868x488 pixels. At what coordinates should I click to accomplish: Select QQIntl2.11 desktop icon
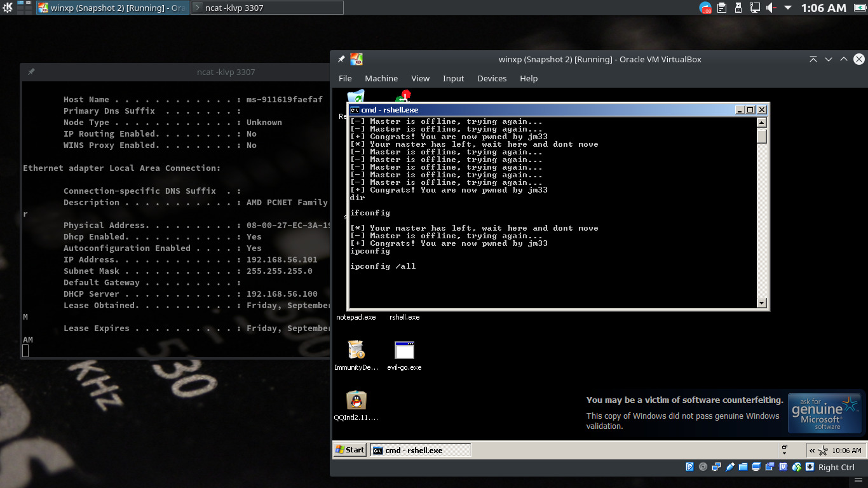click(x=356, y=400)
